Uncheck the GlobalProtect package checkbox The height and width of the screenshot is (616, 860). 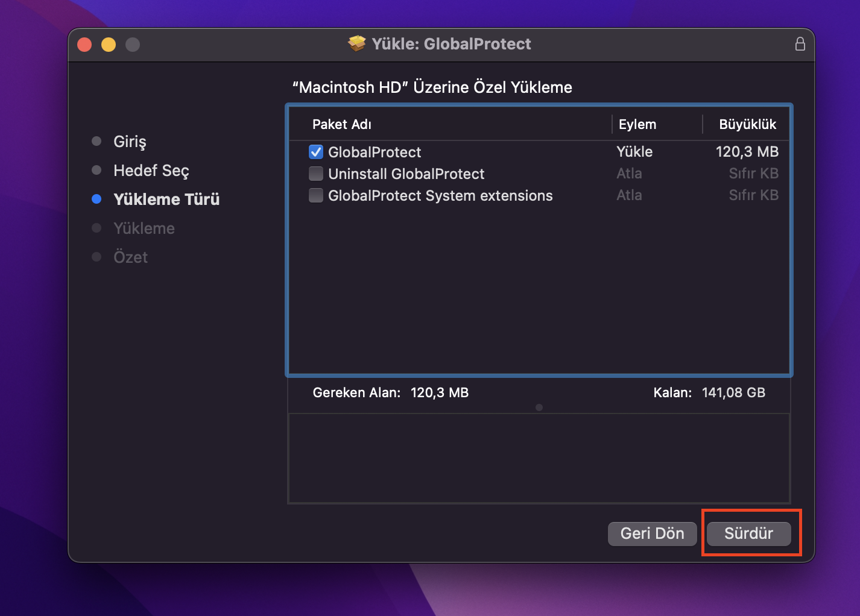tap(316, 152)
